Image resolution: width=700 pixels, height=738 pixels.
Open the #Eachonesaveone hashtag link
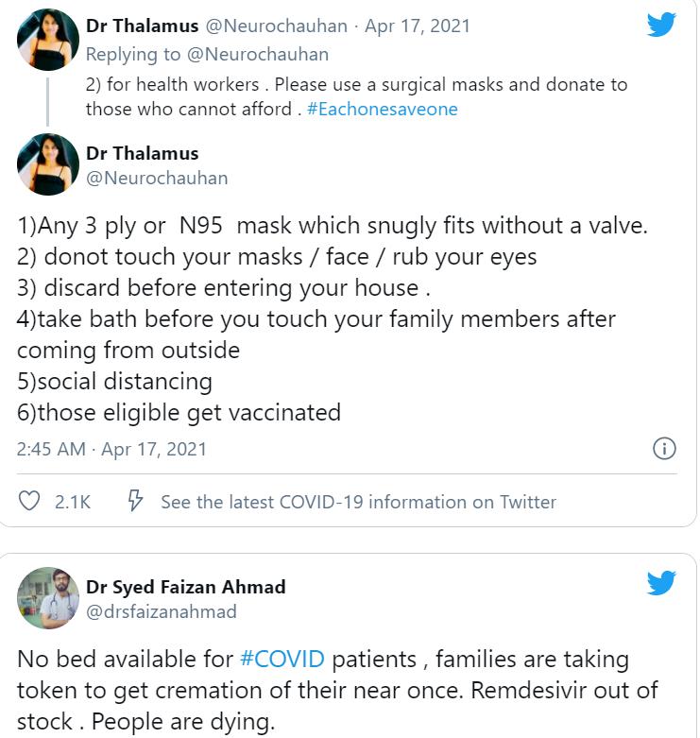click(382, 109)
